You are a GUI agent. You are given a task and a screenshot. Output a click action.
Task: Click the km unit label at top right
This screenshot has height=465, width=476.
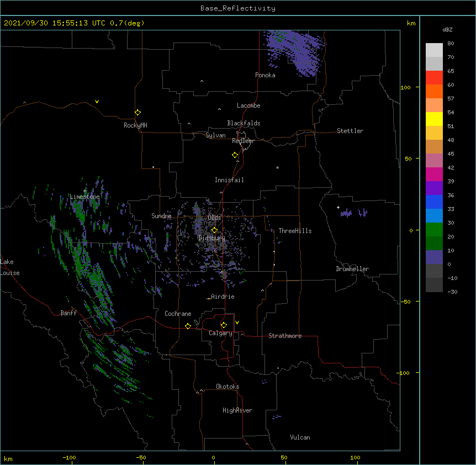[411, 23]
